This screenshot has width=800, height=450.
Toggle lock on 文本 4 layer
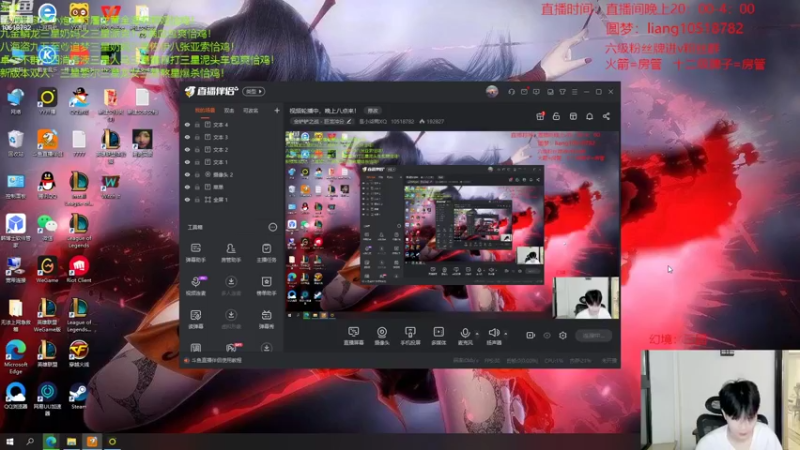[197, 124]
